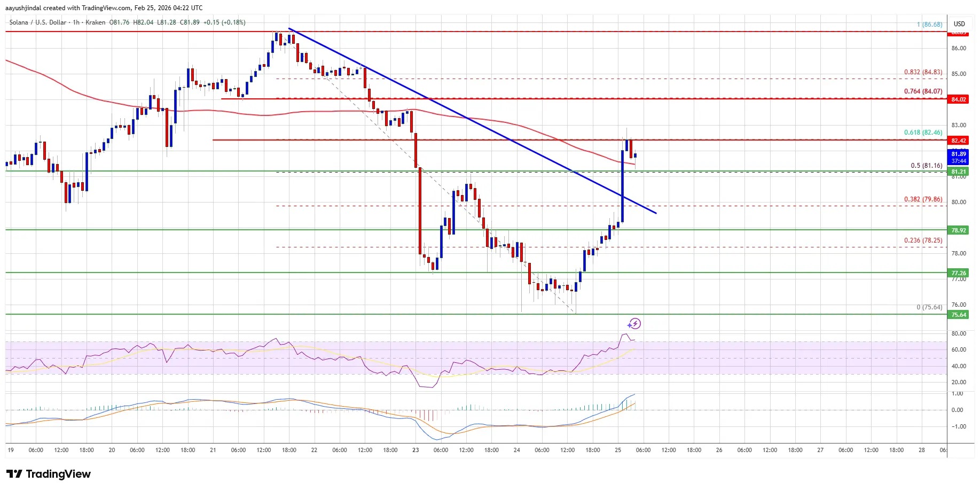Screen dimensions: 980x490
Task: Click the green 75.64 support level label
Action: (959, 315)
